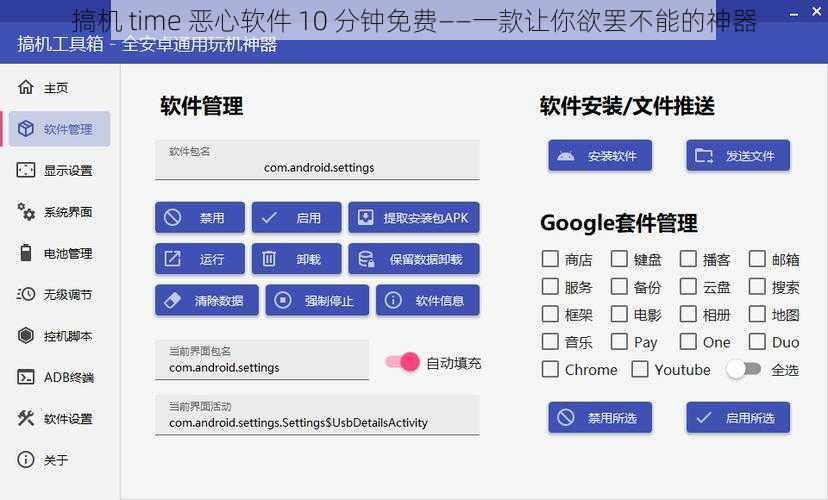Check the Duo checkbox
The height and width of the screenshot is (500, 828).
tap(757, 342)
